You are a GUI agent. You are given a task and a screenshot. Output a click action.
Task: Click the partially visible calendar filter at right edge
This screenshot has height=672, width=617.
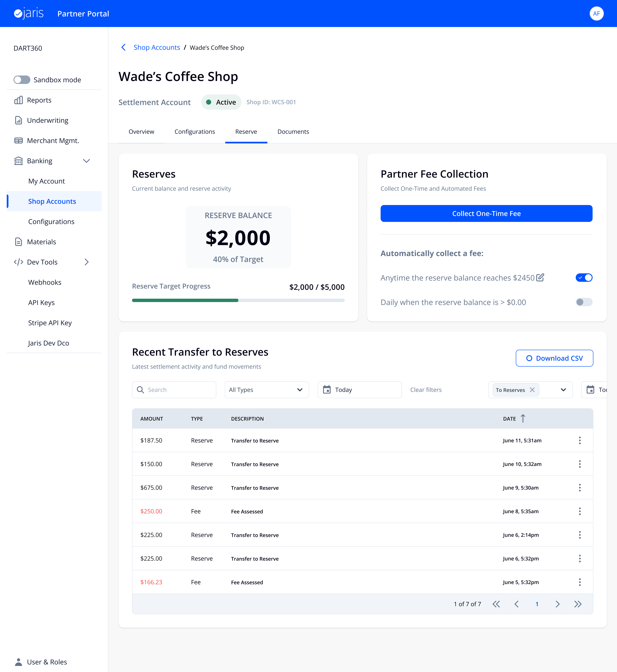point(594,390)
